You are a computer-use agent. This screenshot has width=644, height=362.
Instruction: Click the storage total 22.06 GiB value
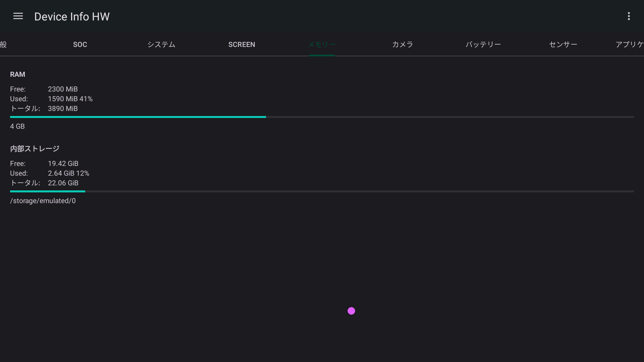pyautogui.click(x=63, y=183)
